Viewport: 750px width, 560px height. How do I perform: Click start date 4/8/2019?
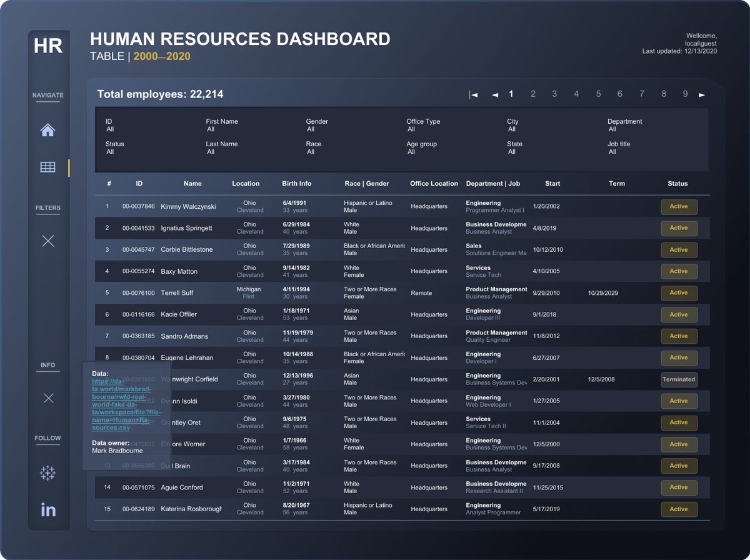[x=544, y=229]
